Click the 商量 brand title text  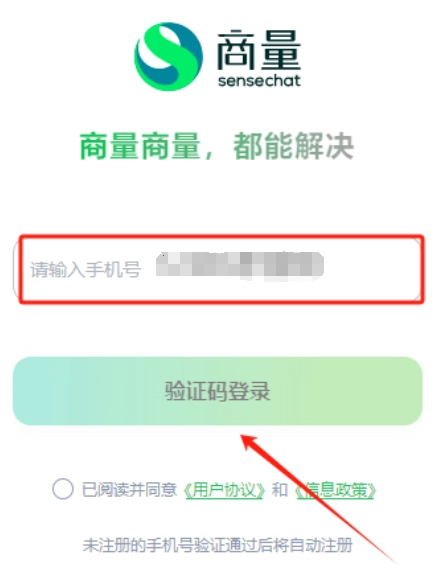[259, 50]
